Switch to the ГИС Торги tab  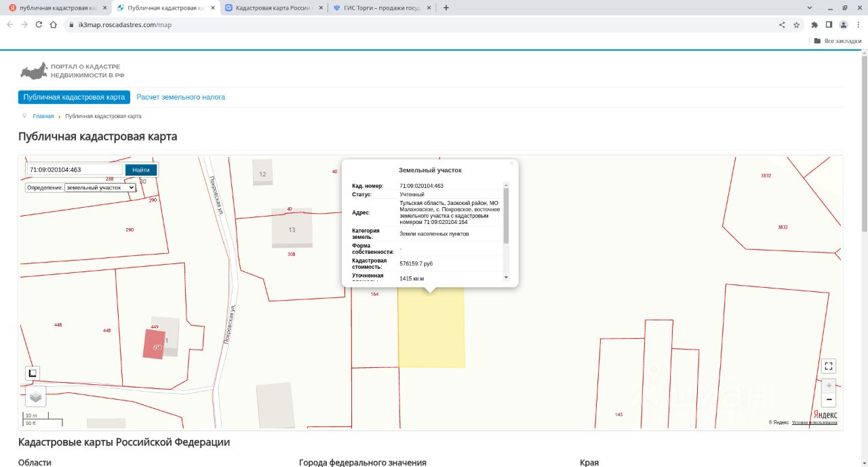tap(382, 8)
